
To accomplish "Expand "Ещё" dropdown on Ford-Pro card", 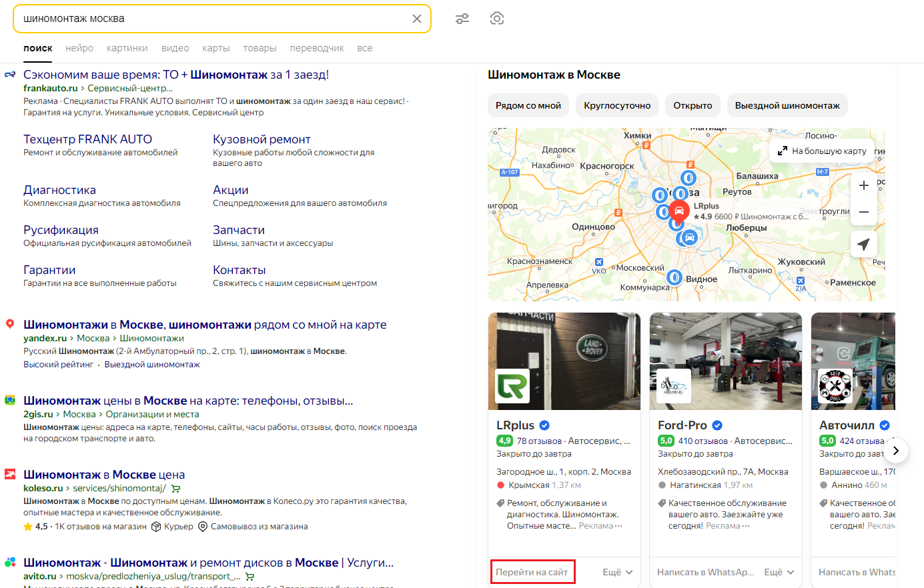I will [x=779, y=572].
